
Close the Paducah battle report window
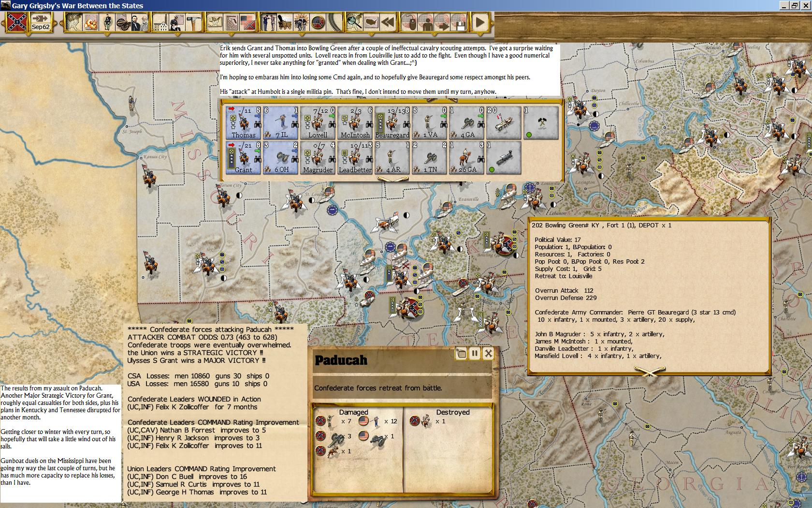click(x=488, y=353)
